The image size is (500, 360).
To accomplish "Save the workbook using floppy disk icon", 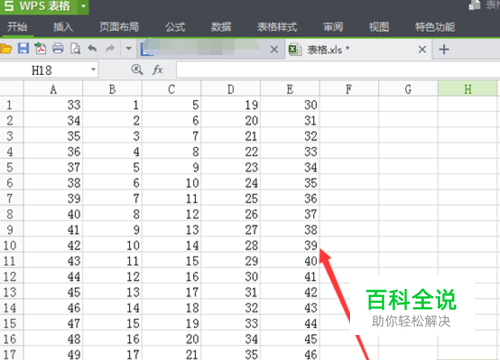I will (23, 49).
